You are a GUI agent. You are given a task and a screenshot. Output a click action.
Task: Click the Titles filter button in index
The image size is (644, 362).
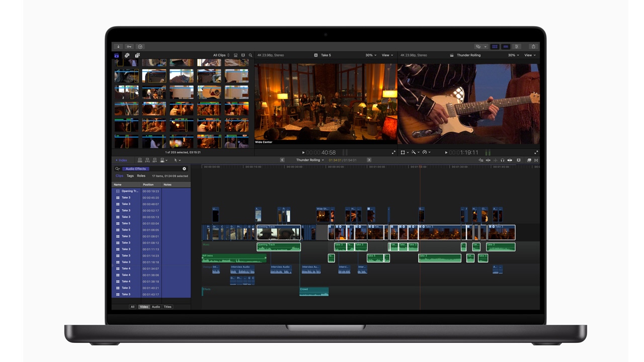(168, 307)
